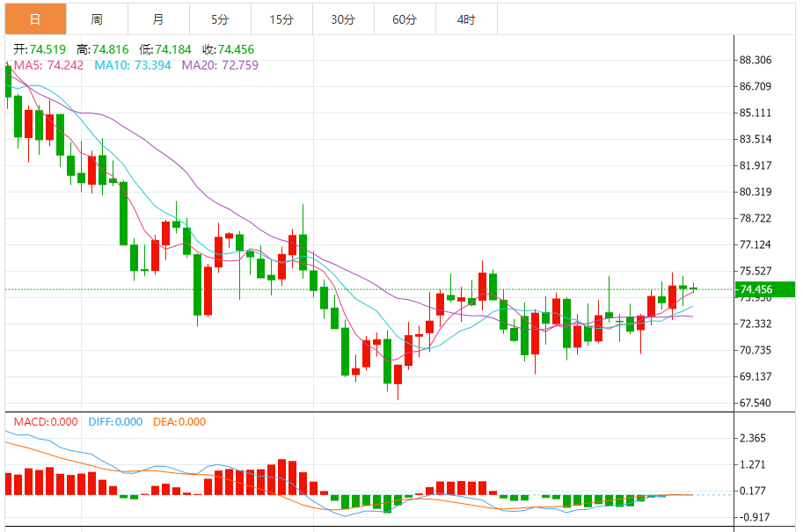The height and width of the screenshot is (532, 803).
Task: Click the MA20: 72.759 legend label
Action: [x=220, y=65]
